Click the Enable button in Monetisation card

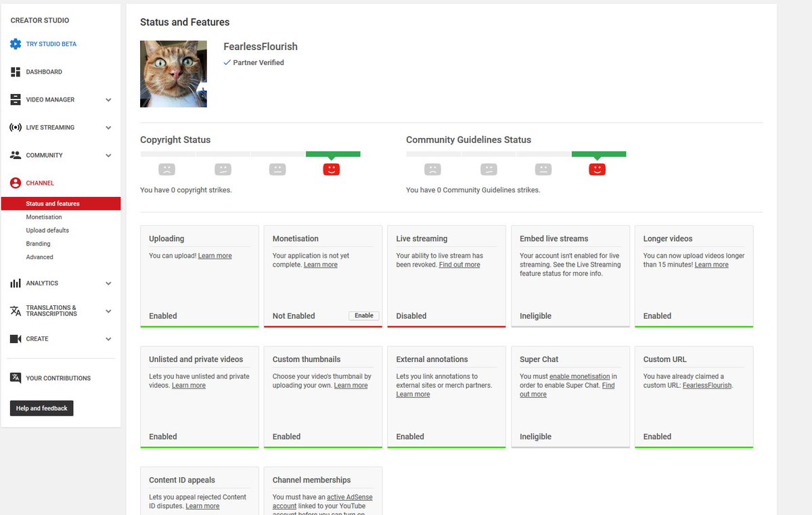click(x=364, y=315)
